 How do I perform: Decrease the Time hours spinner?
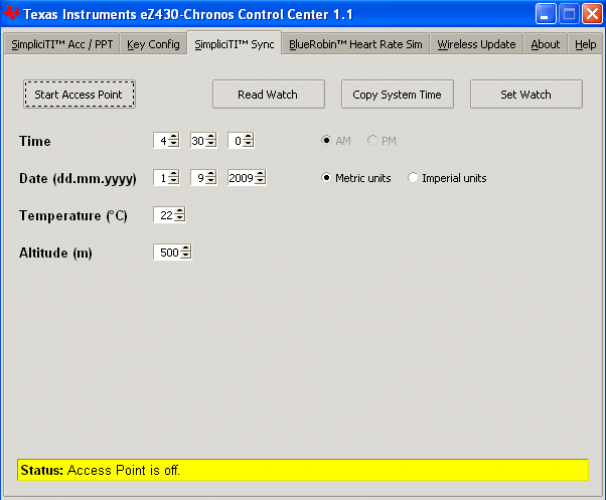(x=174, y=144)
